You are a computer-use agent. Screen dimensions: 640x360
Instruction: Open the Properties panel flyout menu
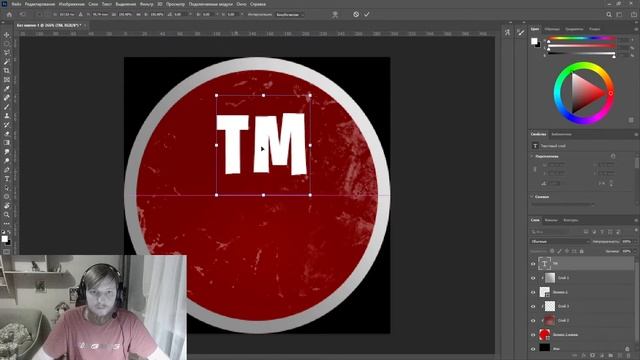point(636,134)
